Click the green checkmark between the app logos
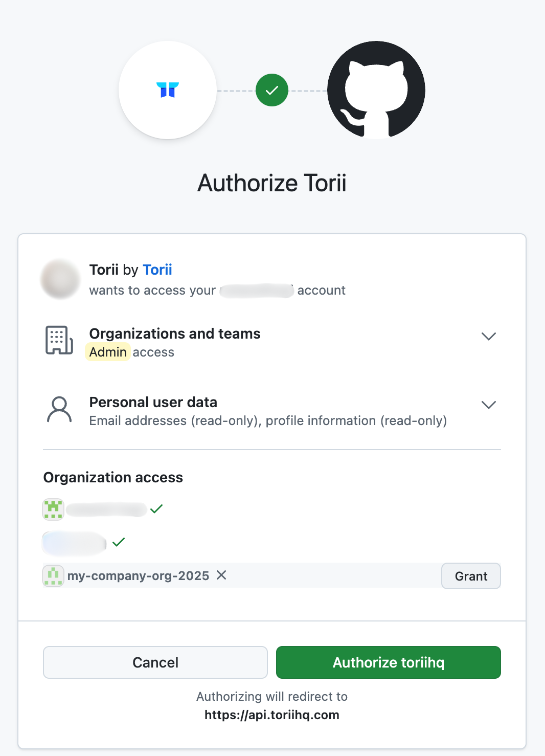The image size is (545, 756). coord(271,90)
